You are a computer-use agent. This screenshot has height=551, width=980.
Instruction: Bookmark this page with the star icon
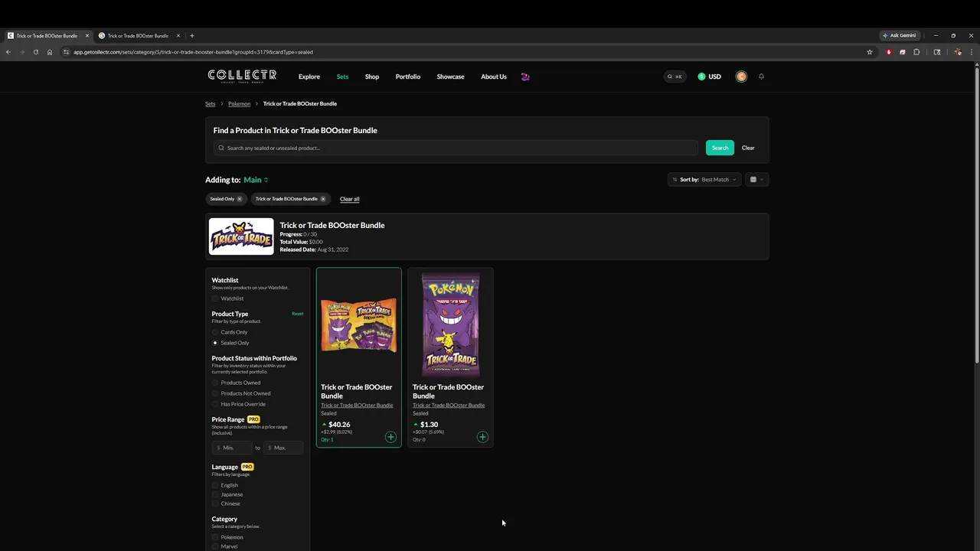click(x=870, y=52)
